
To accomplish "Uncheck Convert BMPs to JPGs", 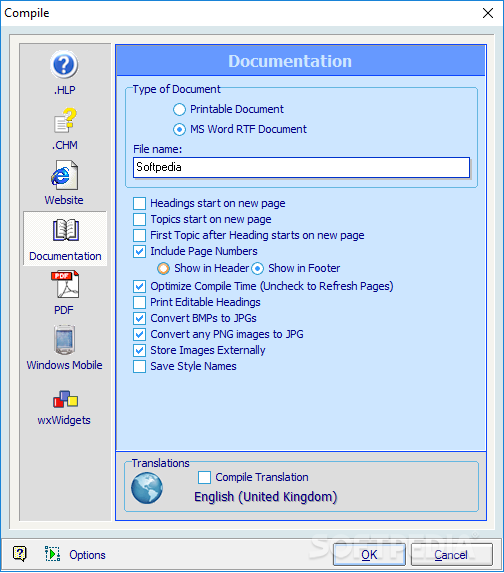I will tap(139, 318).
